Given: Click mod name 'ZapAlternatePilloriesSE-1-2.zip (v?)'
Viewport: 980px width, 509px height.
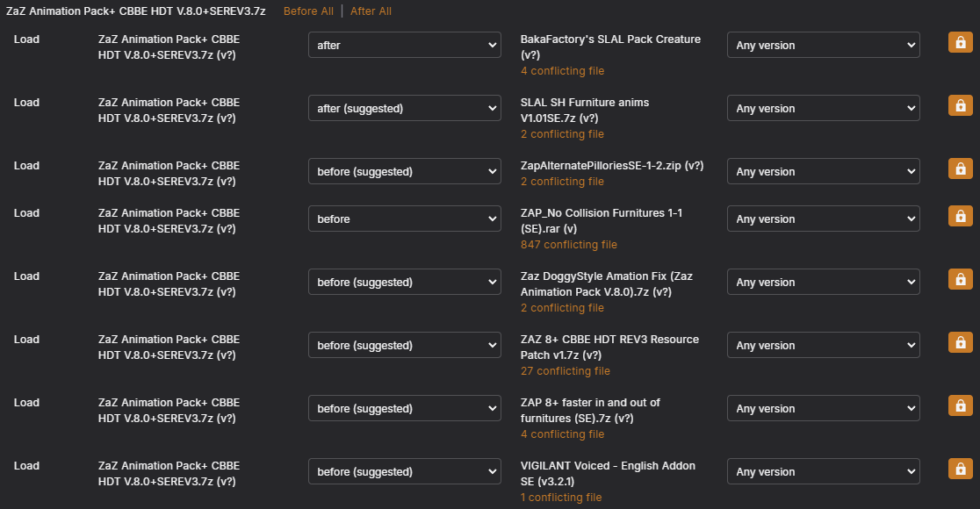Looking at the screenshot, I should 612,166.
